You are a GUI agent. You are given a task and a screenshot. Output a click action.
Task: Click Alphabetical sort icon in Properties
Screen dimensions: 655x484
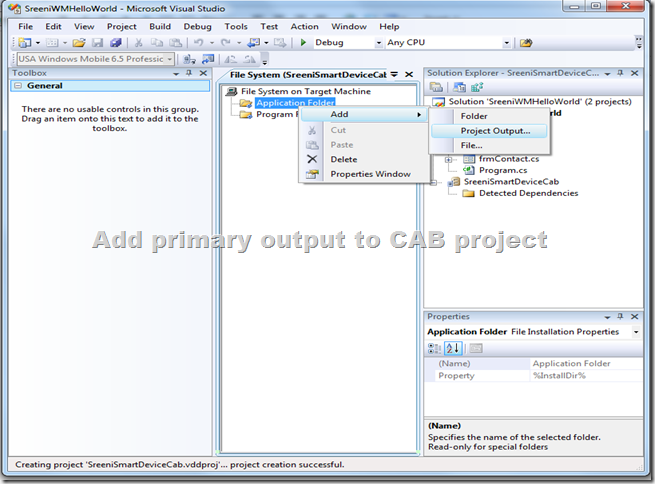coord(453,348)
